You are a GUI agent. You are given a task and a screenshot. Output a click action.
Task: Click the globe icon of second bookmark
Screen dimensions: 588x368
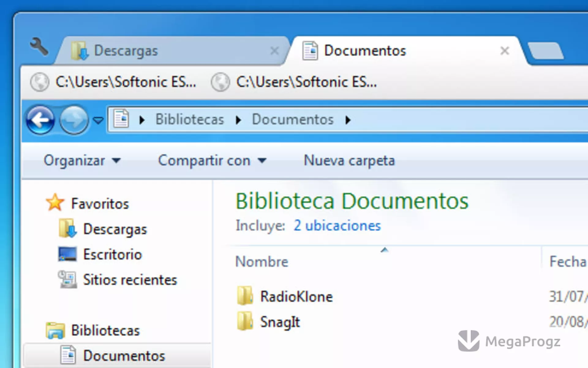[x=220, y=82]
